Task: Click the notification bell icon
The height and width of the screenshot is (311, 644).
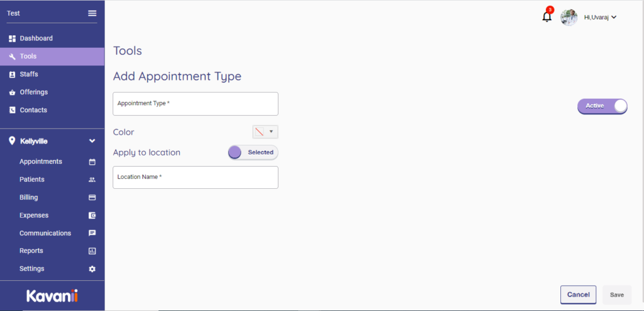Action: [547, 17]
